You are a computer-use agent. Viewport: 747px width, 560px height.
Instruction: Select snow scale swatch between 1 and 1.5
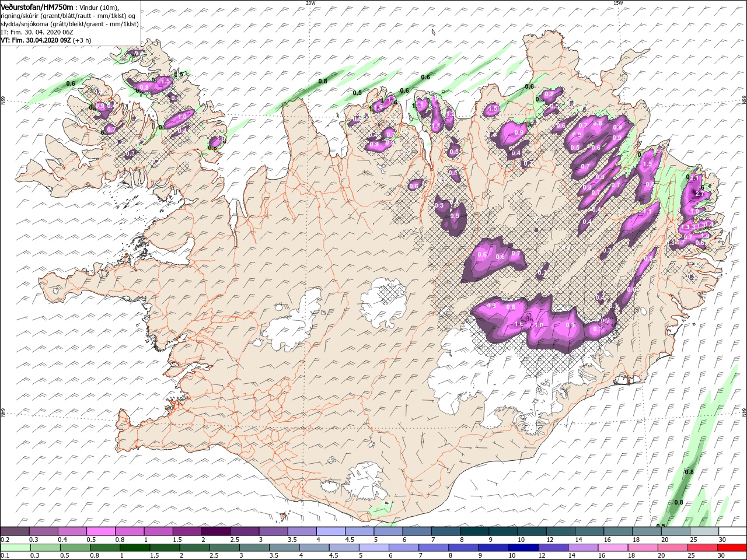(x=158, y=531)
